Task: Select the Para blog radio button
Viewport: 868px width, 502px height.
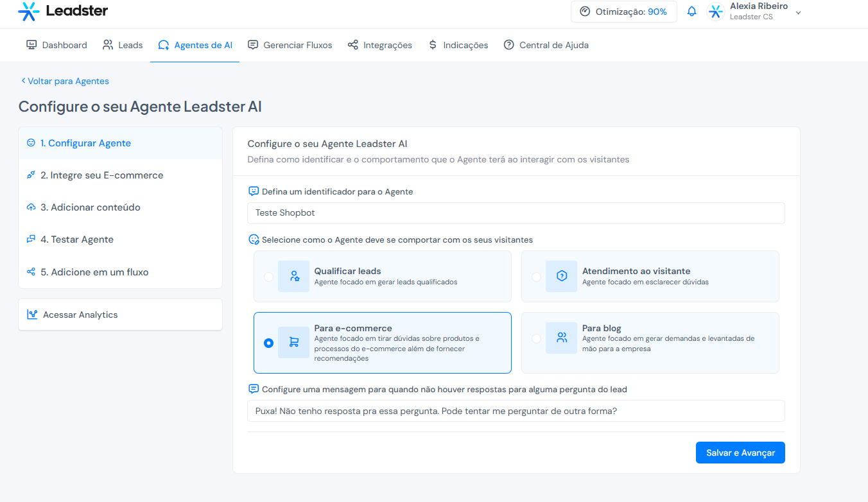Action: pyautogui.click(x=536, y=338)
